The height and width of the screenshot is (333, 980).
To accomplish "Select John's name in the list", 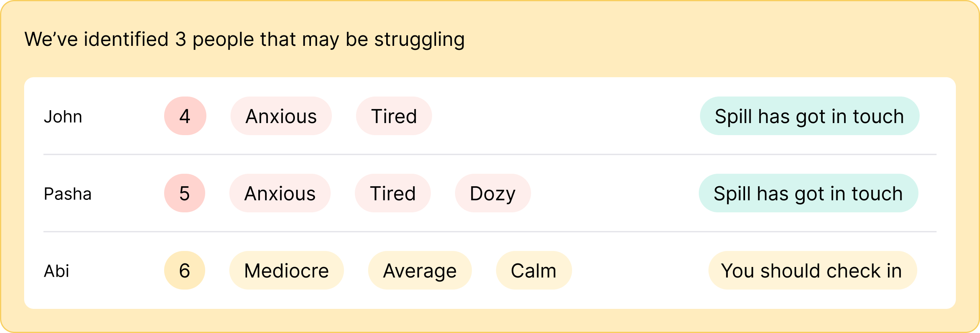I will pos(63,117).
